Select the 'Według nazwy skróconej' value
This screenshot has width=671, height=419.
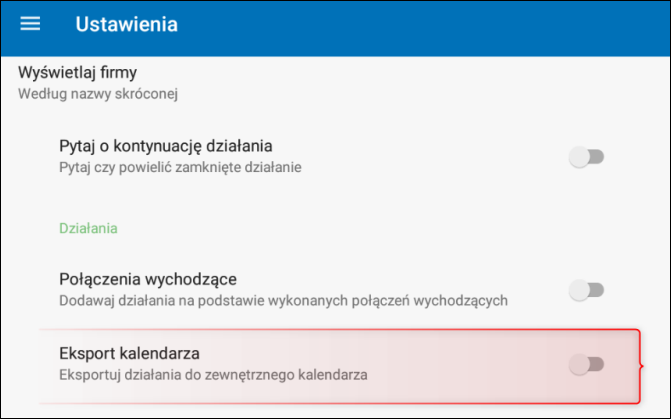click(98, 94)
